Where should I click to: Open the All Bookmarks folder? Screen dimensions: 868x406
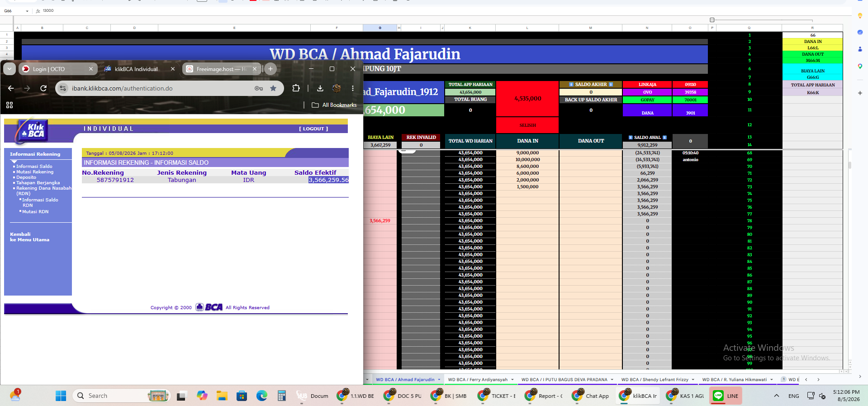pos(334,105)
